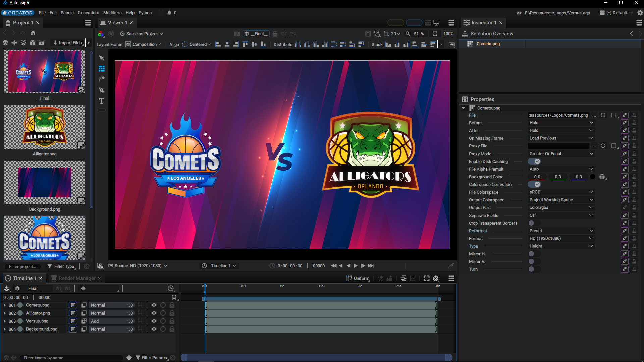Screen dimensions: 644x362
Task: Open application settings gear
Action: (640, 13)
